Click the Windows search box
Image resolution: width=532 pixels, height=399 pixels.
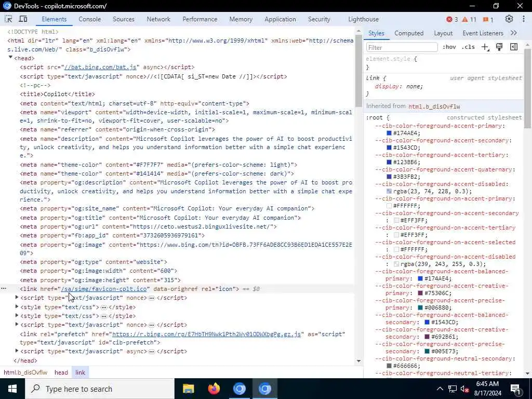click(x=100, y=389)
